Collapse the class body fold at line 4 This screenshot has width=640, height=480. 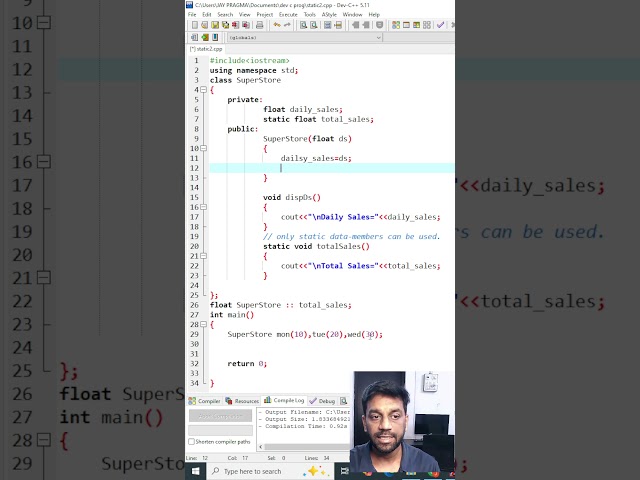click(x=204, y=90)
